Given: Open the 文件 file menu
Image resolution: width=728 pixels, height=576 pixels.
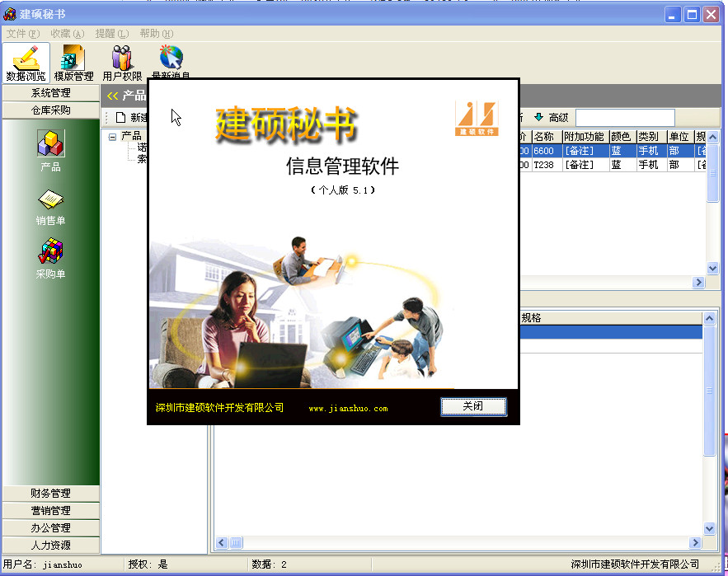Looking at the screenshot, I should 18,33.
